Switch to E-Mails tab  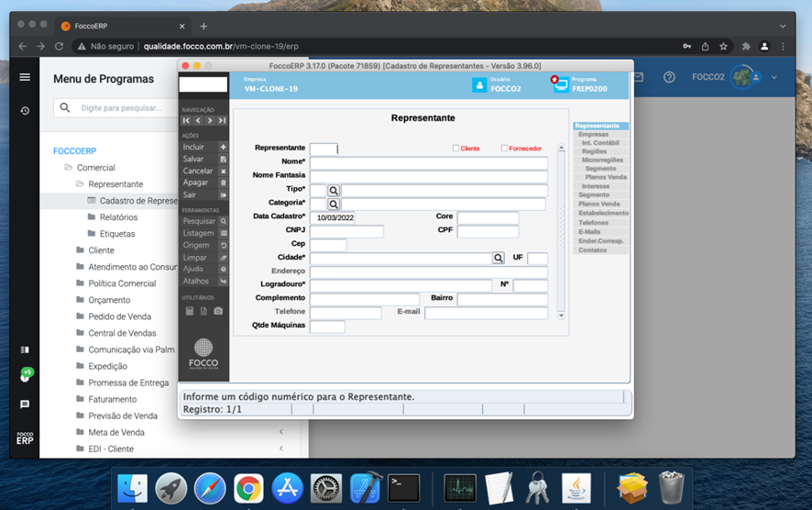click(x=600, y=232)
